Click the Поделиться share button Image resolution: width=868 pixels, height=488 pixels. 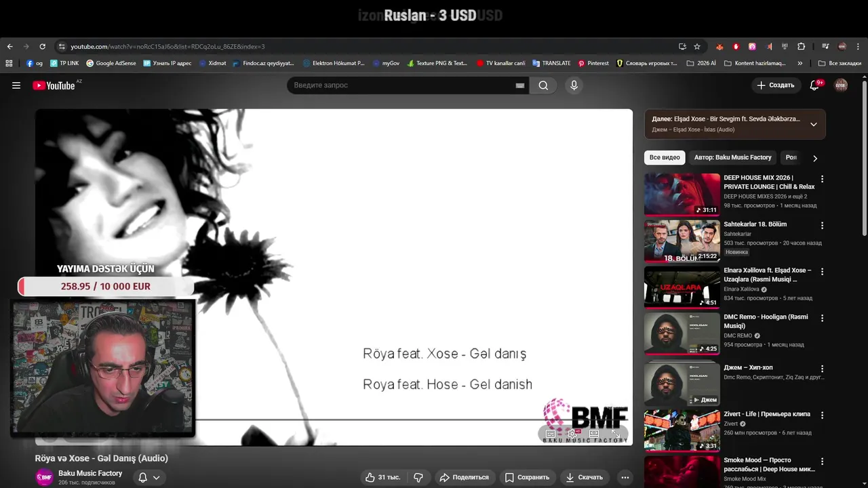click(465, 477)
